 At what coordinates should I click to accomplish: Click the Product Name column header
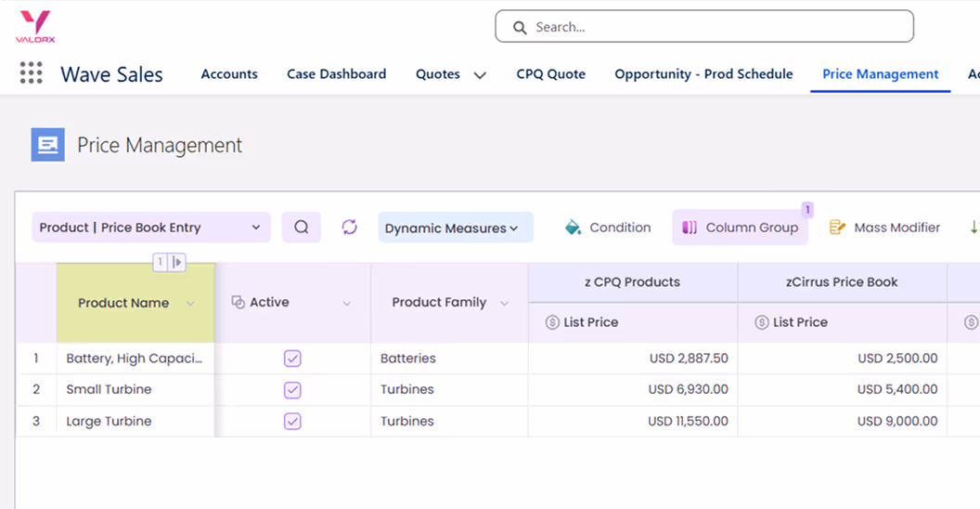coord(135,304)
